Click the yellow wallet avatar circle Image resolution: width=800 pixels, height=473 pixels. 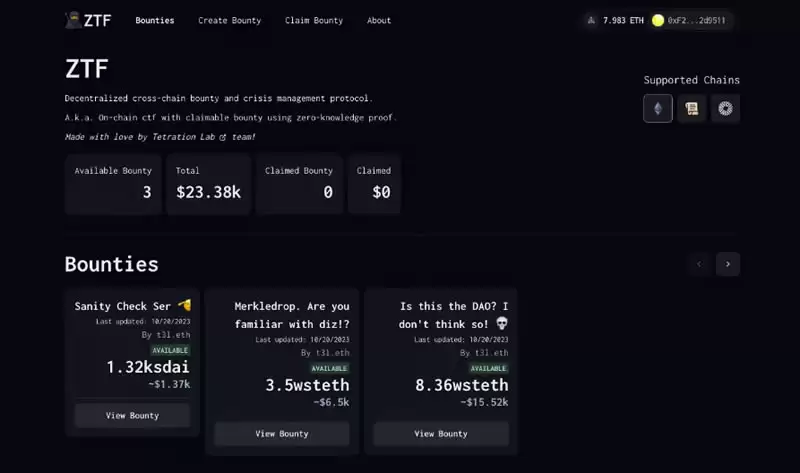point(658,20)
